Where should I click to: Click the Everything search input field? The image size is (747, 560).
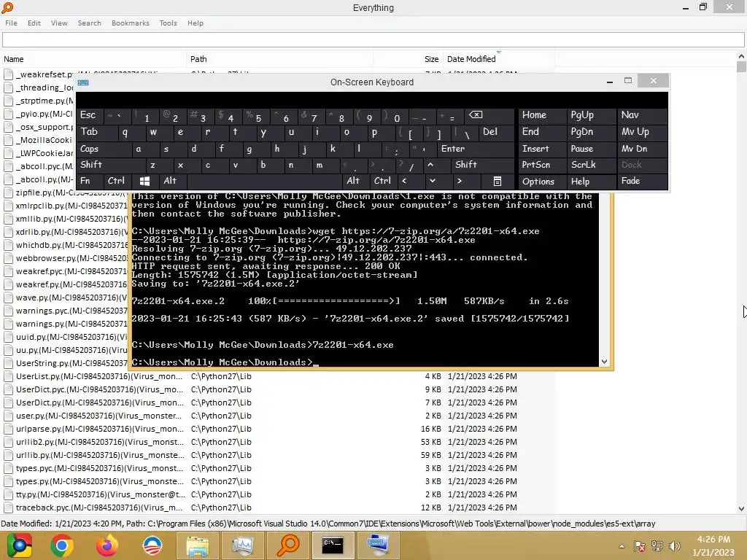373,40
